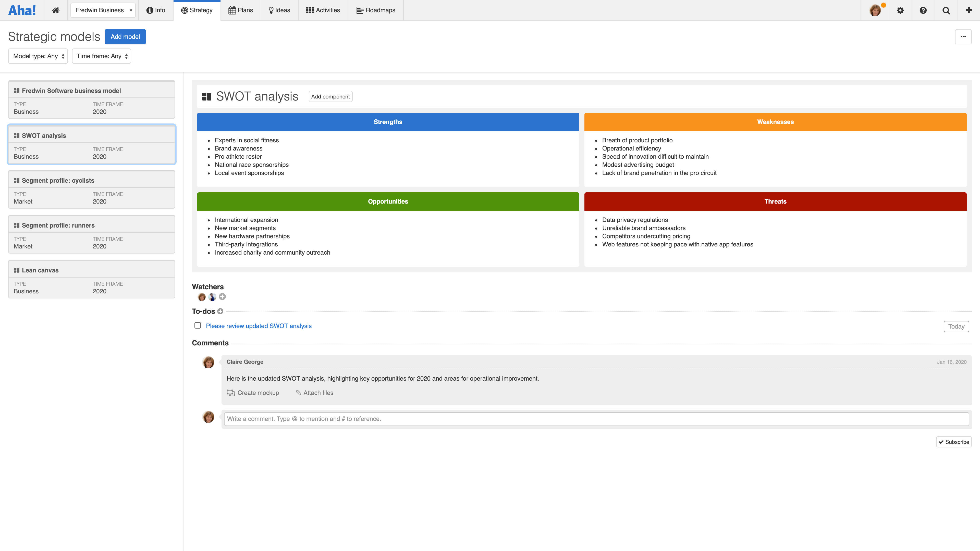
Task: Select the Fredwin Software business model card
Action: [x=92, y=100]
